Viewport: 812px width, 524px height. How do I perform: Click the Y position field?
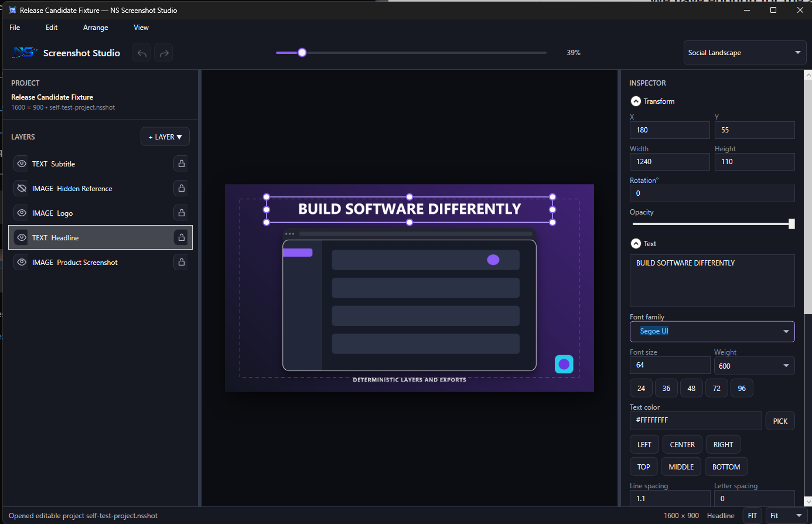[755, 130]
